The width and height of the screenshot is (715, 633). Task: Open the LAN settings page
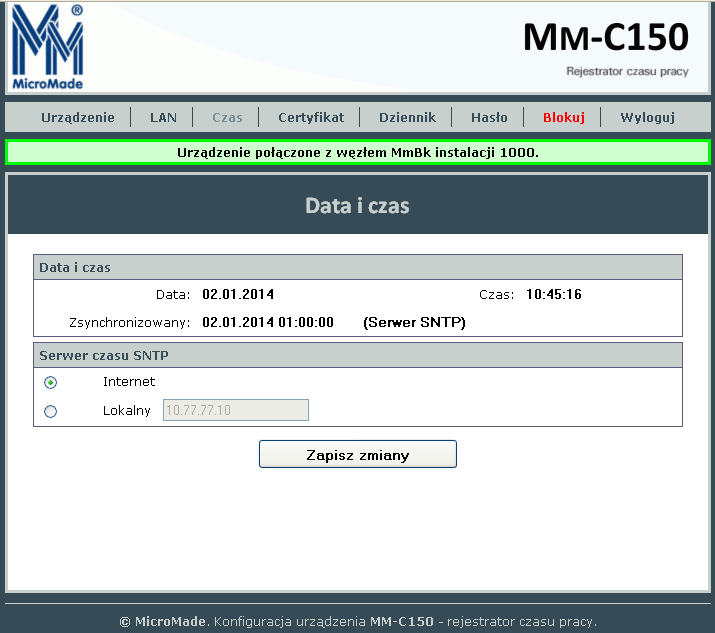[x=163, y=118]
